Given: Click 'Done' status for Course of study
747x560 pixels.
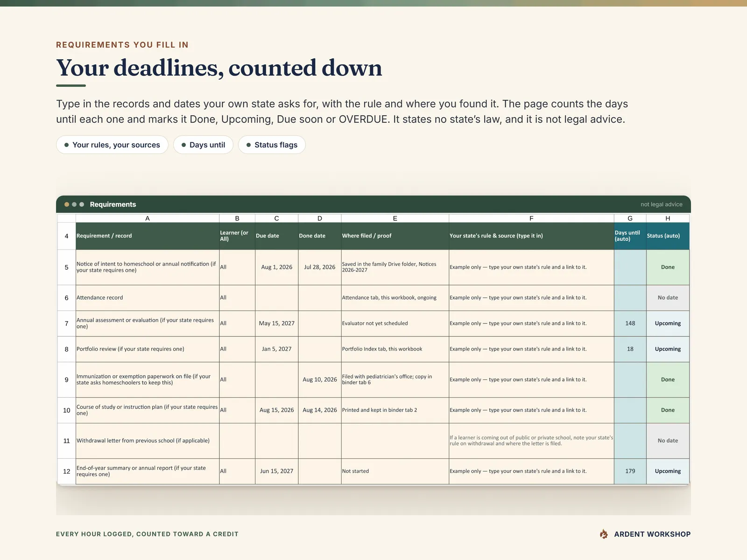Looking at the screenshot, I should pos(668,410).
